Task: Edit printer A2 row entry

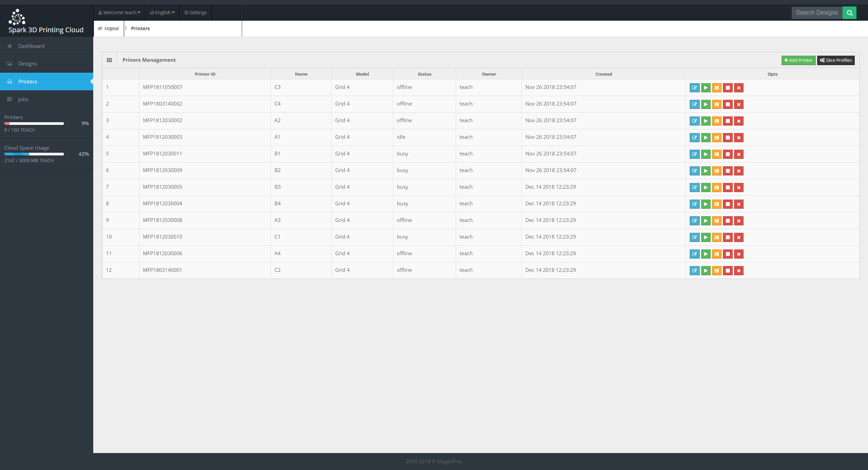Action: (694, 121)
